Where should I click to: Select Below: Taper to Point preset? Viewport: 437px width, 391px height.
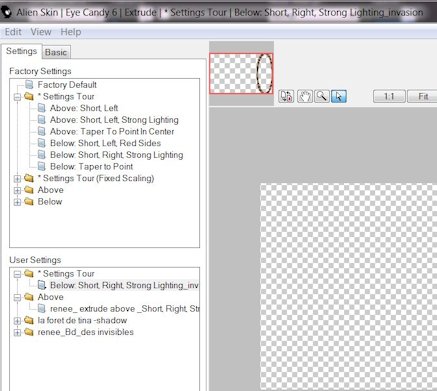[x=91, y=166]
